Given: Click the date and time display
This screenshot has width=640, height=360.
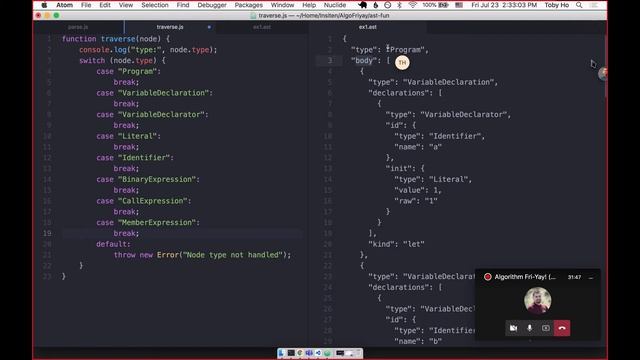Looking at the screenshot, I should (504, 5).
